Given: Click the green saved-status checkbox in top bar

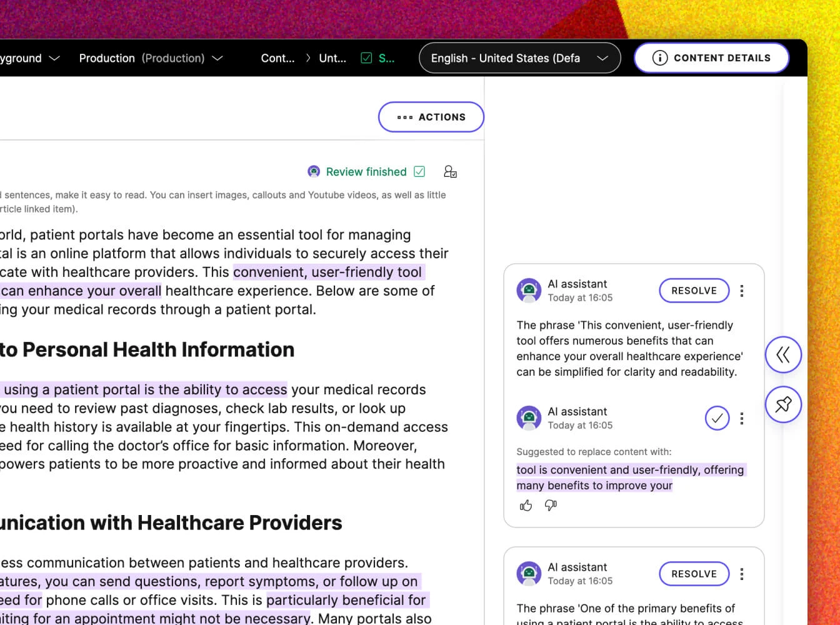Looking at the screenshot, I should (366, 57).
